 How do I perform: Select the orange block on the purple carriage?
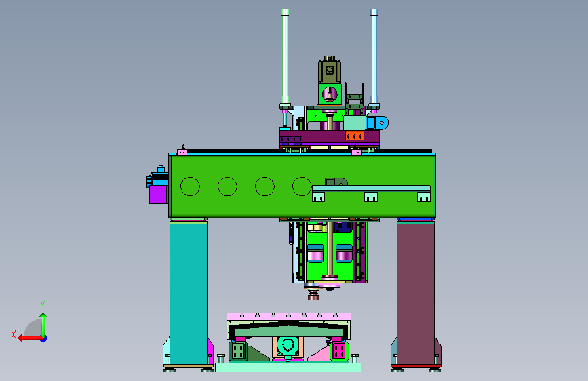point(355,136)
